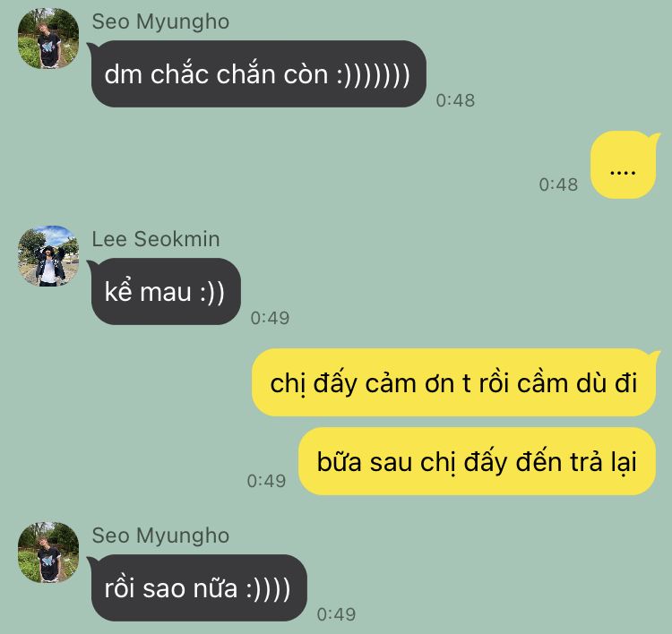Select the 'dm chắc chắn còn' message bubble
The image size is (672, 634).
(x=258, y=73)
